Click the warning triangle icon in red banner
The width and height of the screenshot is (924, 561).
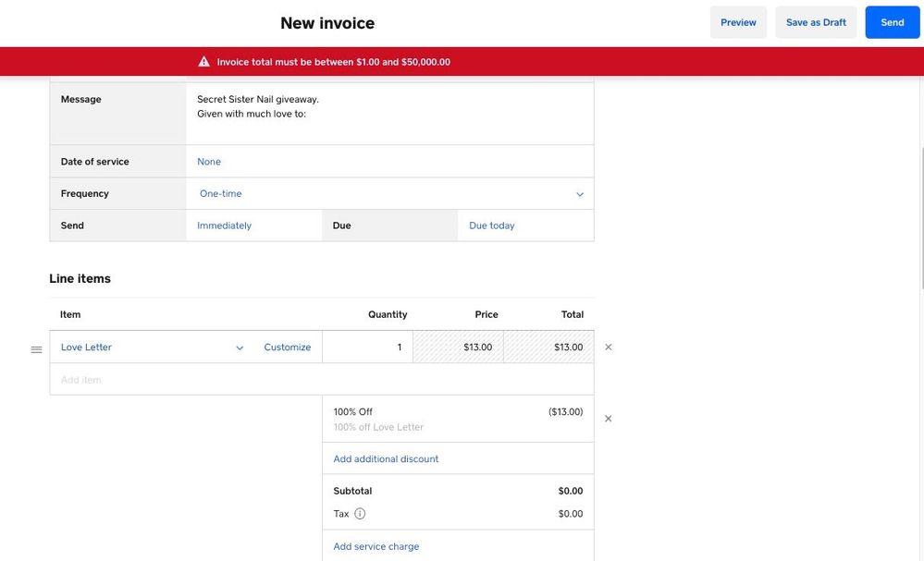203,62
